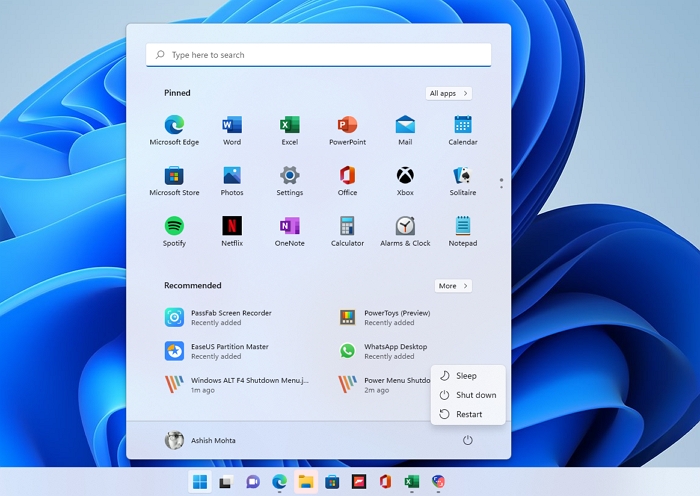Viewport: 700px width, 496px height.
Task: Click the red app icon on taskbar
Action: click(x=359, y=482)
